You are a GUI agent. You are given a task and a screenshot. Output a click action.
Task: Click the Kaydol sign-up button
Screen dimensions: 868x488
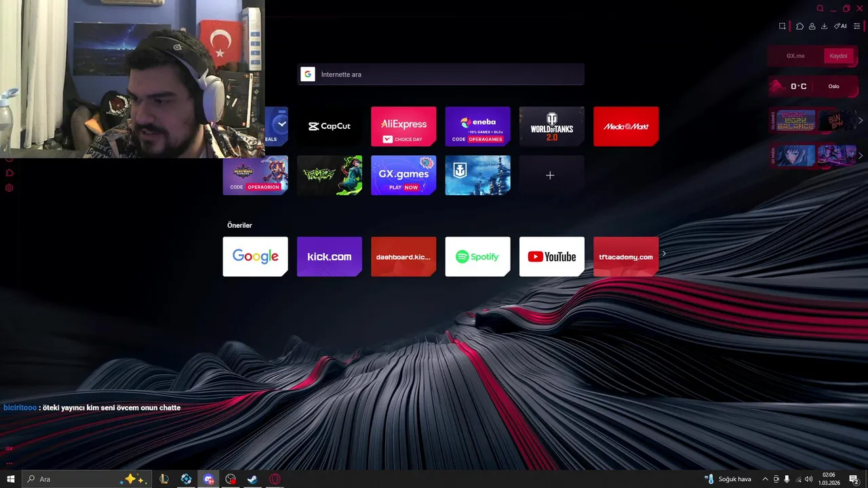pos(839,56)
